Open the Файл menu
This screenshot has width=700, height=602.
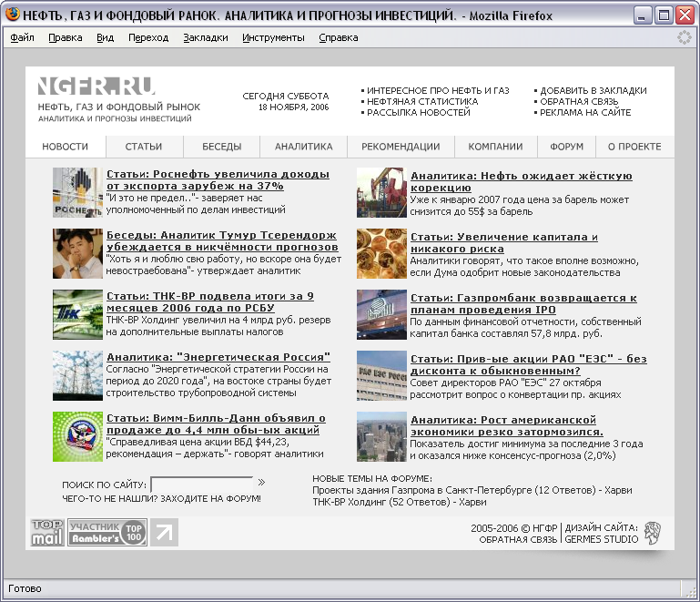[23, 37]
